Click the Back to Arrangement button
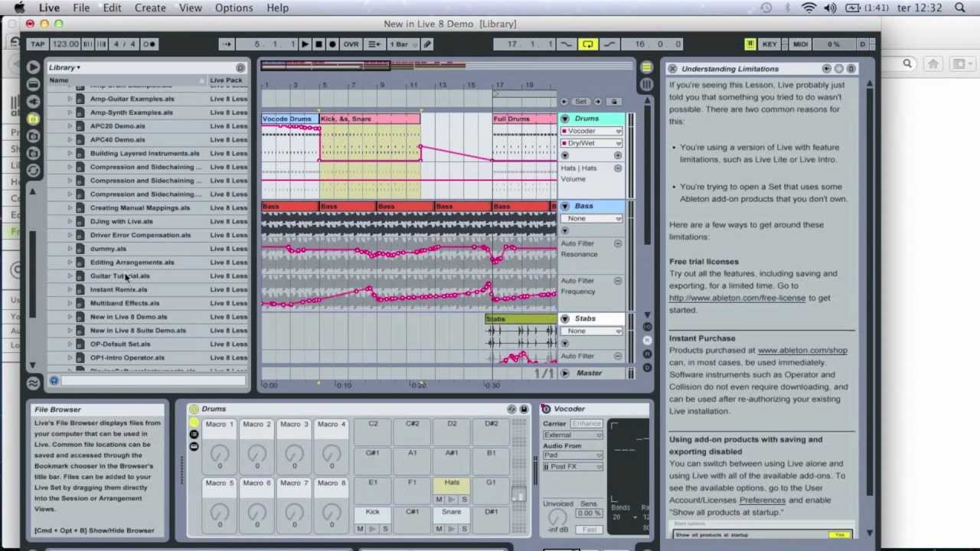980x551 pixels. click(x=375, y=44)
